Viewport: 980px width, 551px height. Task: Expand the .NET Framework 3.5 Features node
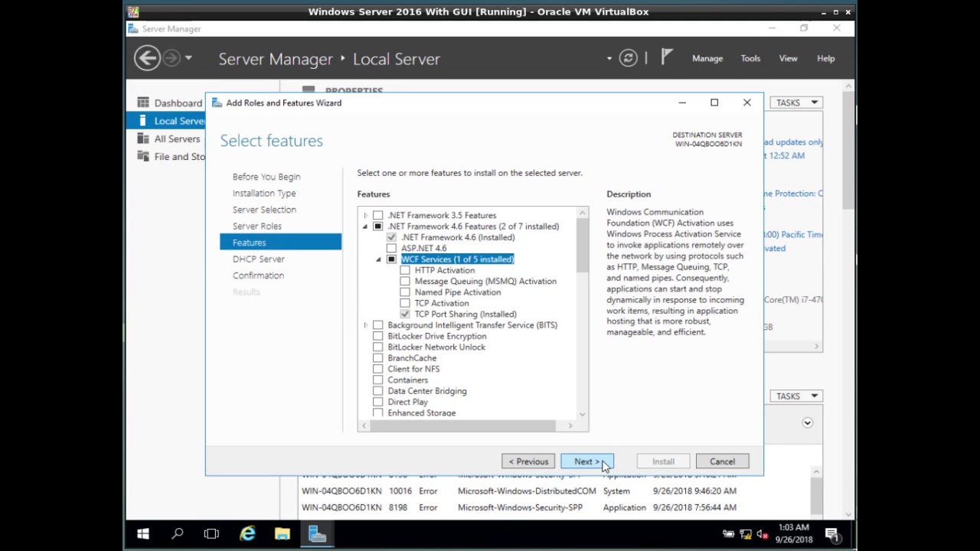click(365, 215)
